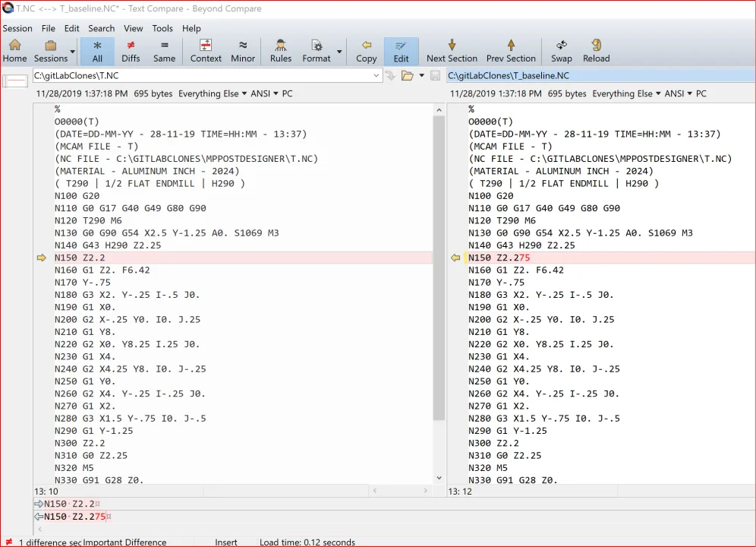756x547 pixels.
Task: Toggle the Minor differences filter
Action: [243, 51]
